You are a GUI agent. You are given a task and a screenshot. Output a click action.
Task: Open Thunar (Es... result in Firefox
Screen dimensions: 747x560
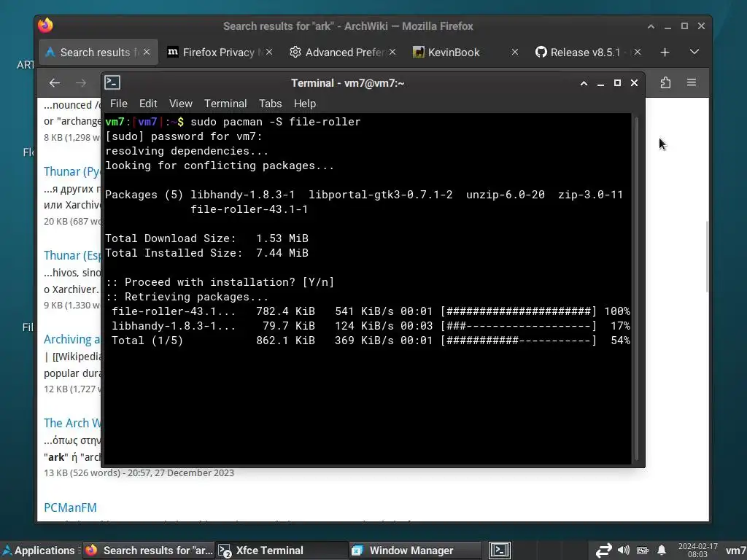[72, 255]
